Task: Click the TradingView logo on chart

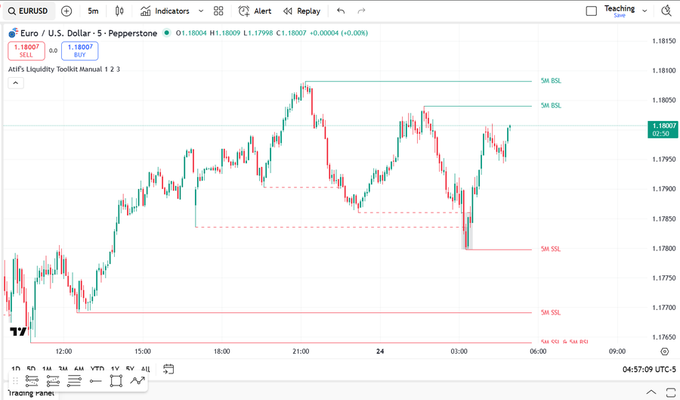Action: (18, 331)
